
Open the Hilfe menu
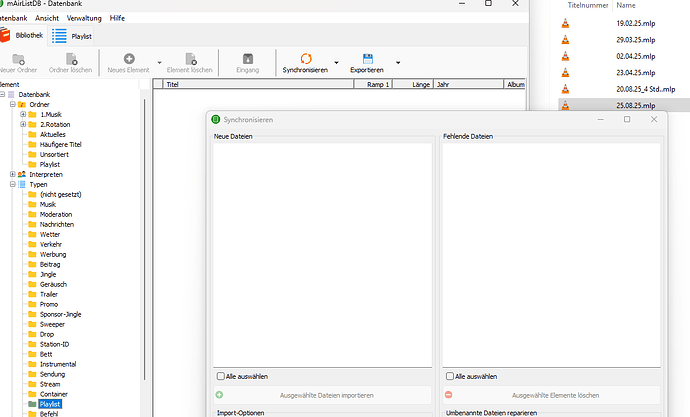(x=117, y=18)
